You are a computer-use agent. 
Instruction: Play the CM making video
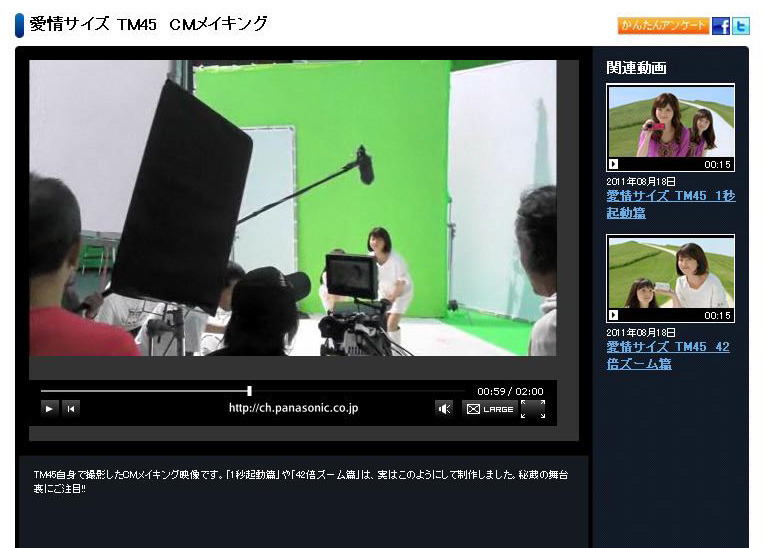[49, 409]
